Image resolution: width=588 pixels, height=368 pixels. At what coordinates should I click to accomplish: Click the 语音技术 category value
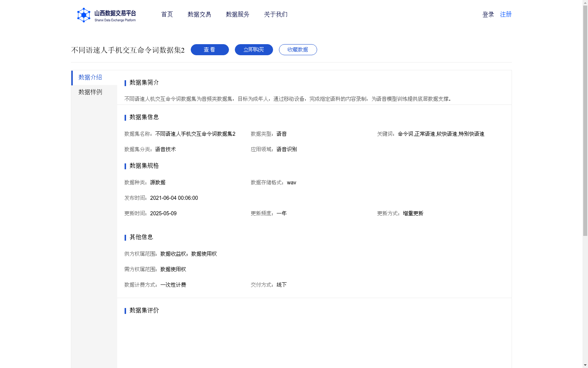pyautogui.click(x=165, y=149)
